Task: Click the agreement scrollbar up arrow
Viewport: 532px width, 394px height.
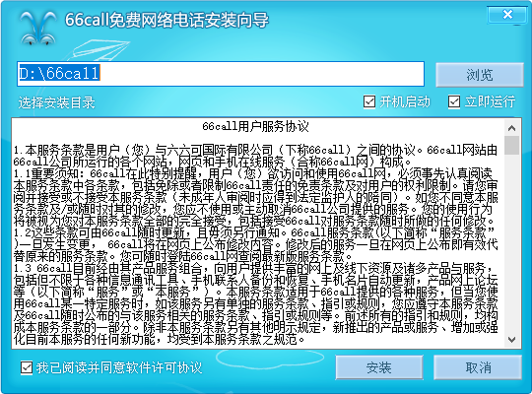Action: [x=511, y=128]
